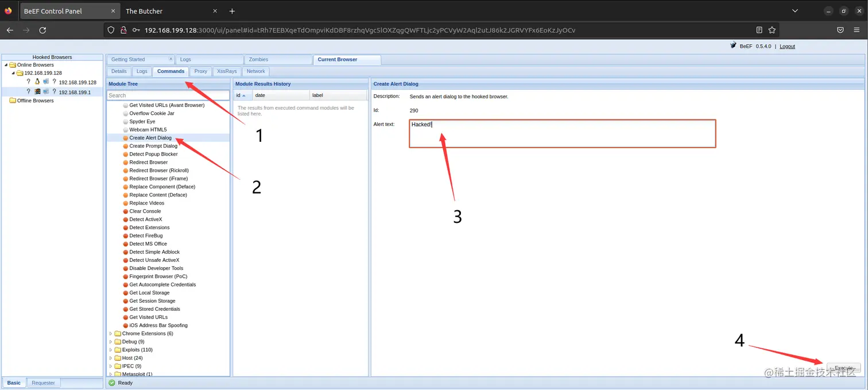Sort results by the id column header
868x390 pixels.
click(x=243, y=95)
